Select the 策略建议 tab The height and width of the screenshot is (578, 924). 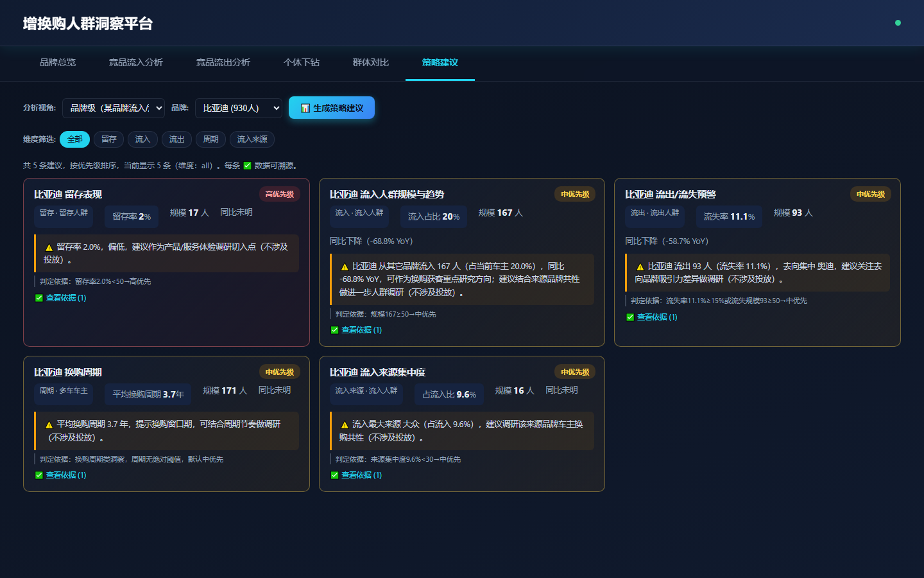(x=440, y=63)
